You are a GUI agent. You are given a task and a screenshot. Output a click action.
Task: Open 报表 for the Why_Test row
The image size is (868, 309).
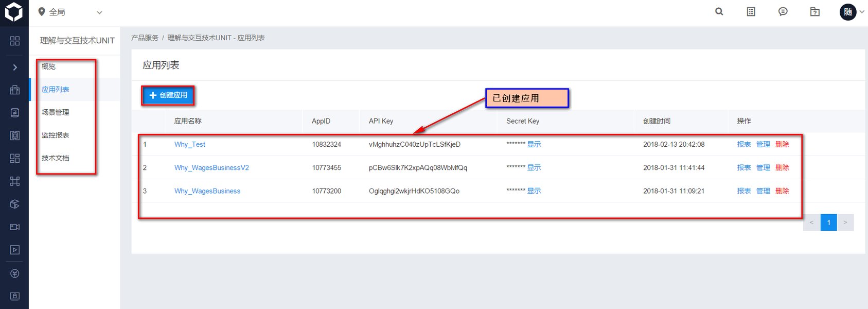tap(744, 144)
